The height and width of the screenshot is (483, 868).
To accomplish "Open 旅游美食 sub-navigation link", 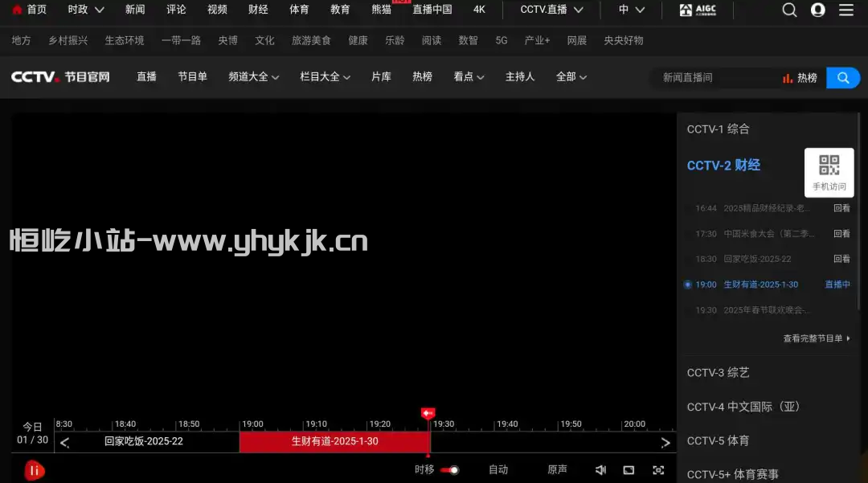I will [x=311, y=40].
